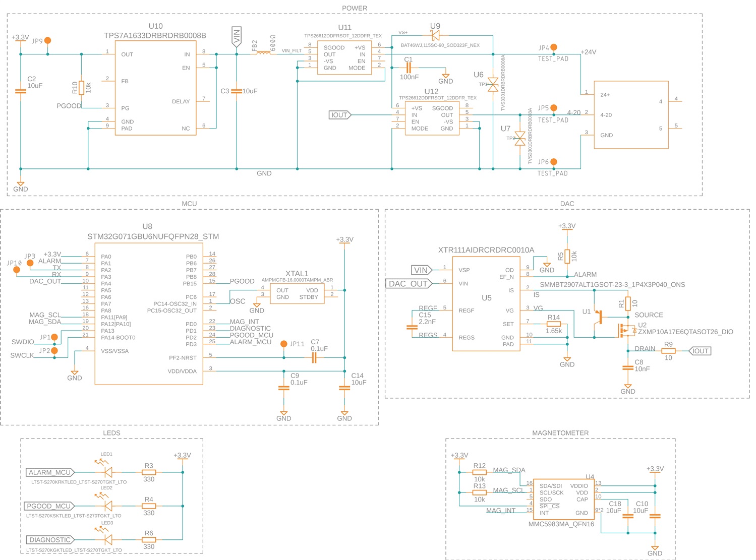Click the C2 10uF capacitor symbol
Screen dimensions: 756x560
21,91
